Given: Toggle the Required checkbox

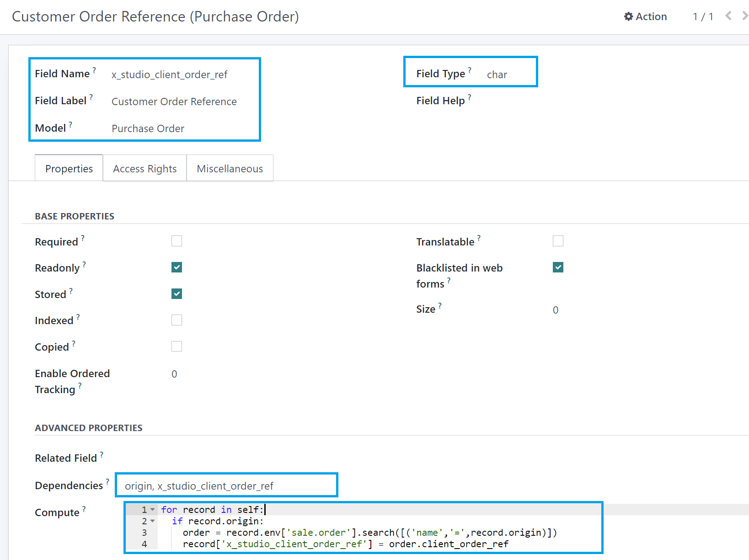Looking at the screenshot, I should click(177, 241).
